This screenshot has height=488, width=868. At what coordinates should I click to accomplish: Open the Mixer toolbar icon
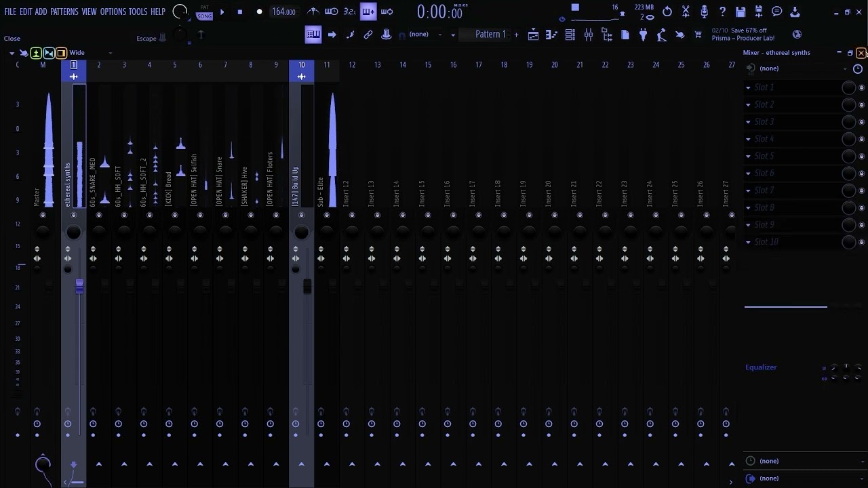(589, 35)
